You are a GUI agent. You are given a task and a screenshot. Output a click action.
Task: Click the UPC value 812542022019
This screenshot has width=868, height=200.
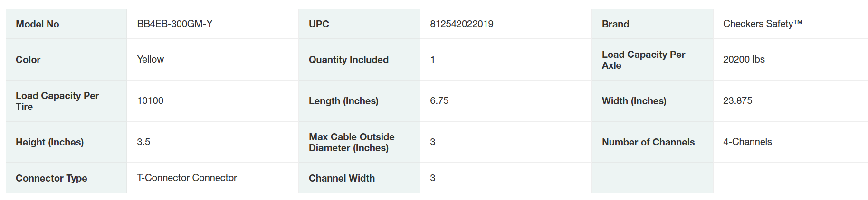462,24
